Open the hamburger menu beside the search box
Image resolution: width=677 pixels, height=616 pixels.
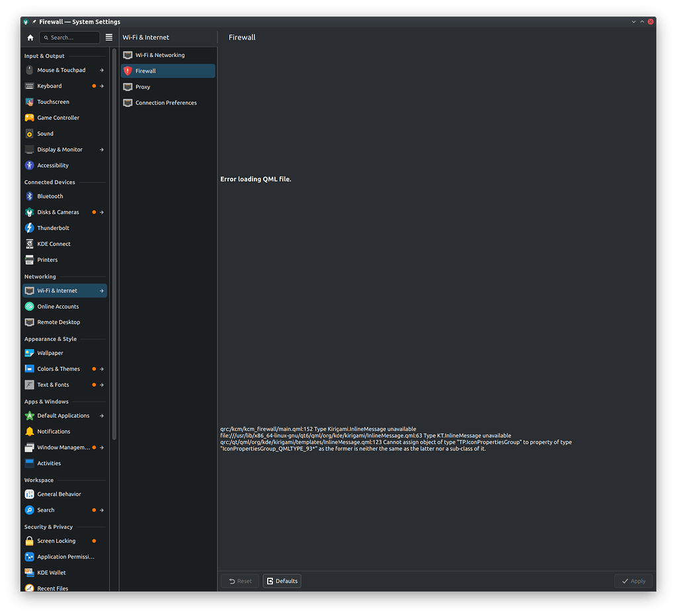click(108, 37)
